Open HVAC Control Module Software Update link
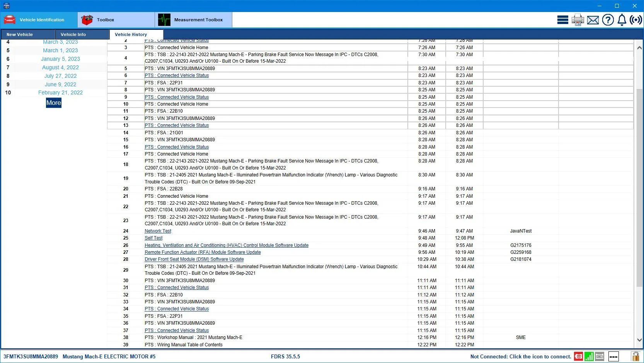The height and width of the screenshot is (363, 644). (x=227, y=245)
